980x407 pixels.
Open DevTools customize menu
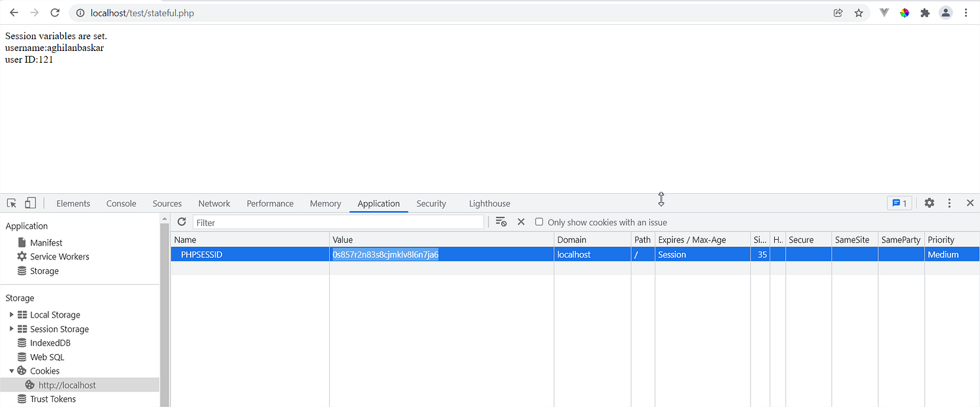tap(949, 203)
